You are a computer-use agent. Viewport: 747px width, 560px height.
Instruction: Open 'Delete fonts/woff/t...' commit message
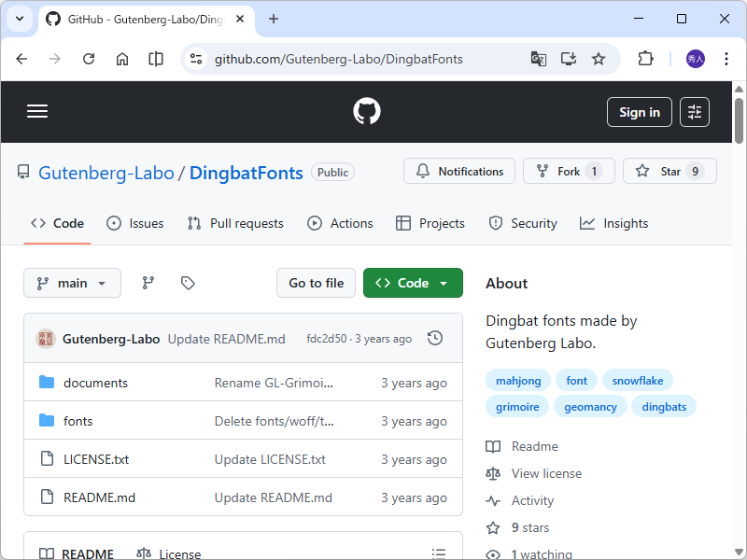[x=274, y=421]
